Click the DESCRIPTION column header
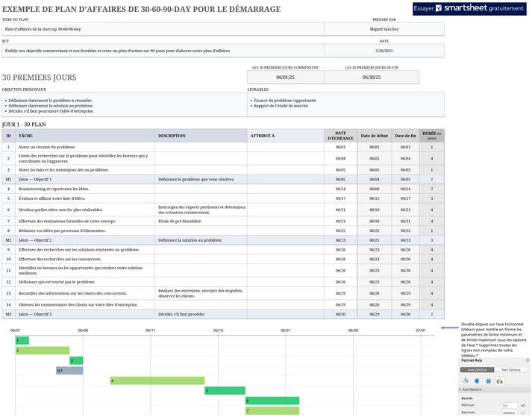This screenshot has width=532, height=417. [x=201, y=136]
